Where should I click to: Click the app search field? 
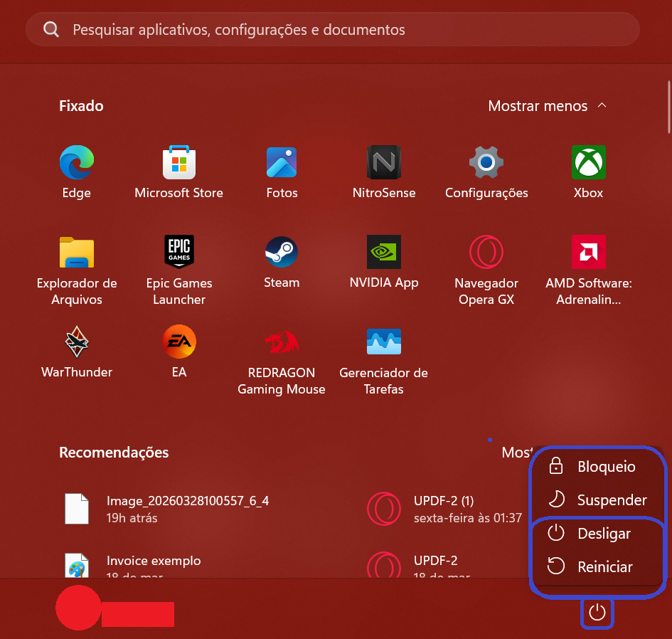click(x=333, y=29)
